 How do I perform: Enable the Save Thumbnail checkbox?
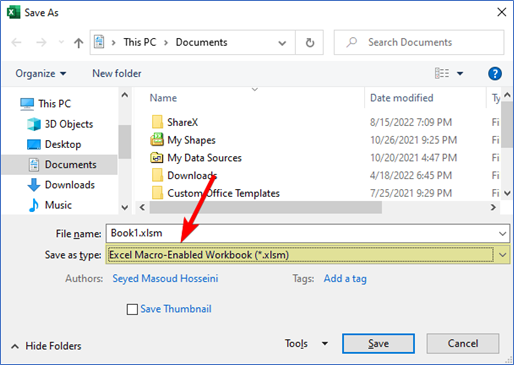(132, 309)
